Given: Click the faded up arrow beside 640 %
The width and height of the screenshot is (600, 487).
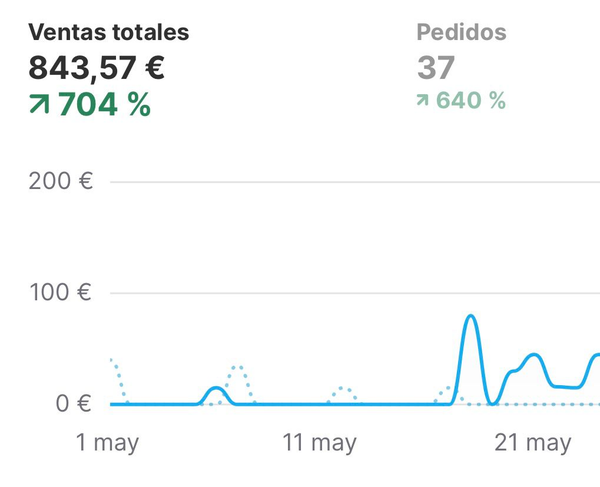Looking at the screenshot, I should pos(423,101).
